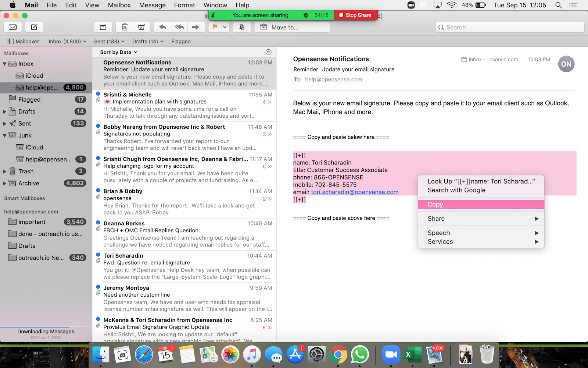This screenshot has height=368, width=588.
Task: Open App Store from Dock
Action: (x=295, y=355)
